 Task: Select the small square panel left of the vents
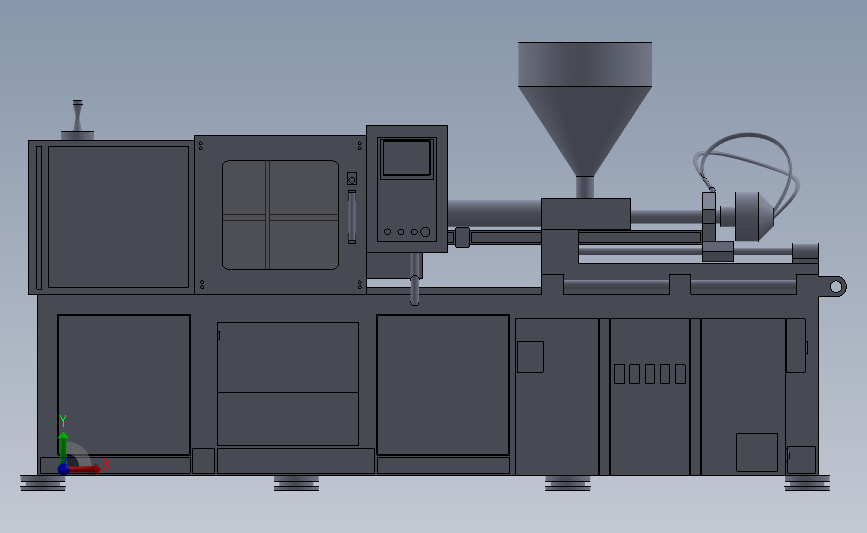point(530,357)
